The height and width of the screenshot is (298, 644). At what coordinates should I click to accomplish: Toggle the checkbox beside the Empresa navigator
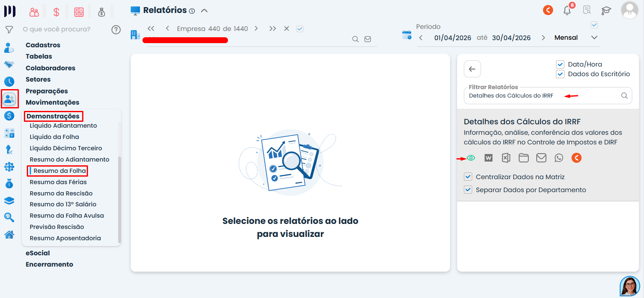(x=300, y=29)
